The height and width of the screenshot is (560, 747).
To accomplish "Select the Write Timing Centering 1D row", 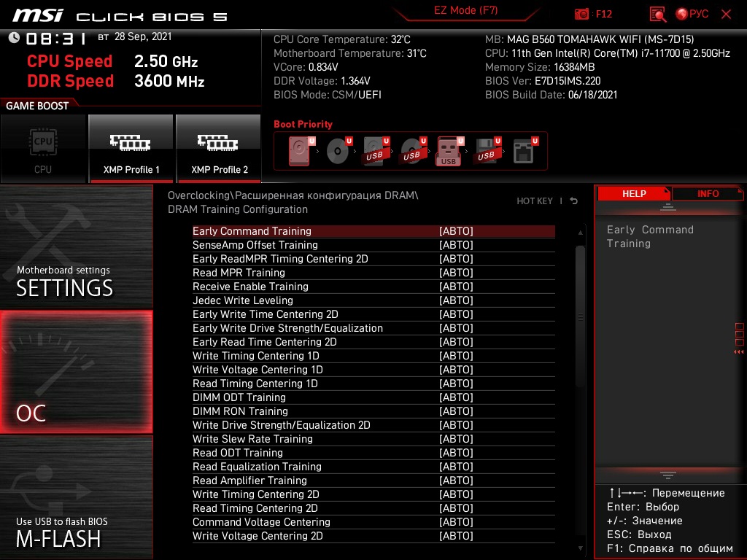I will coord(373,356).
